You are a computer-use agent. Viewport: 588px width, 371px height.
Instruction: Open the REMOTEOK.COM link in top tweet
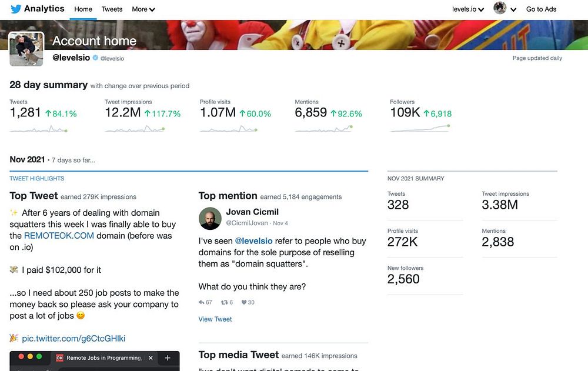pyautogui.click(x=59, y=236)
